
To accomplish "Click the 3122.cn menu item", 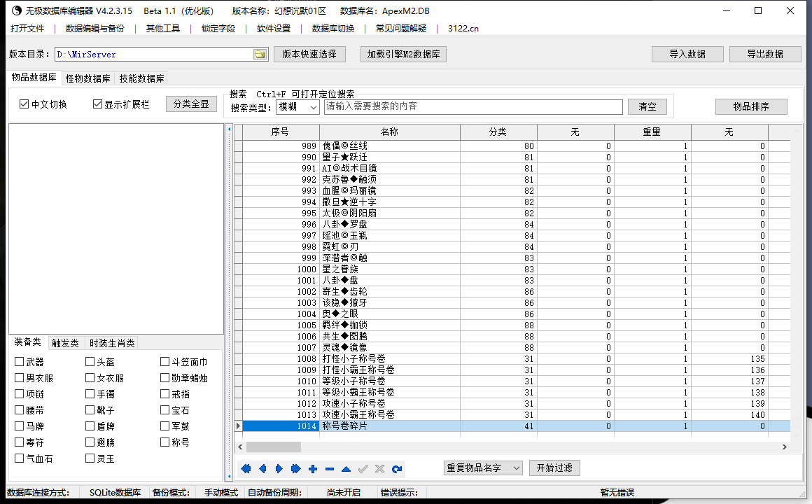I will [x=463, y=29].
